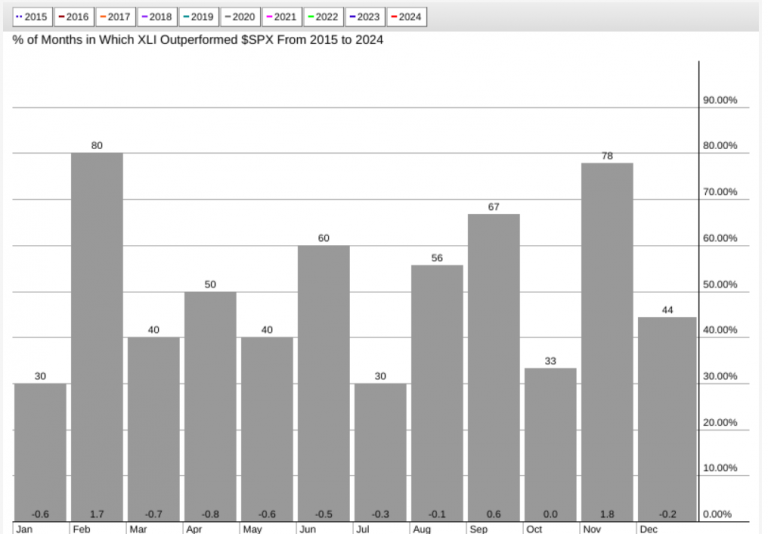
Task: Click the Feb bar labeled 80
Action: (x=97, y=337)
